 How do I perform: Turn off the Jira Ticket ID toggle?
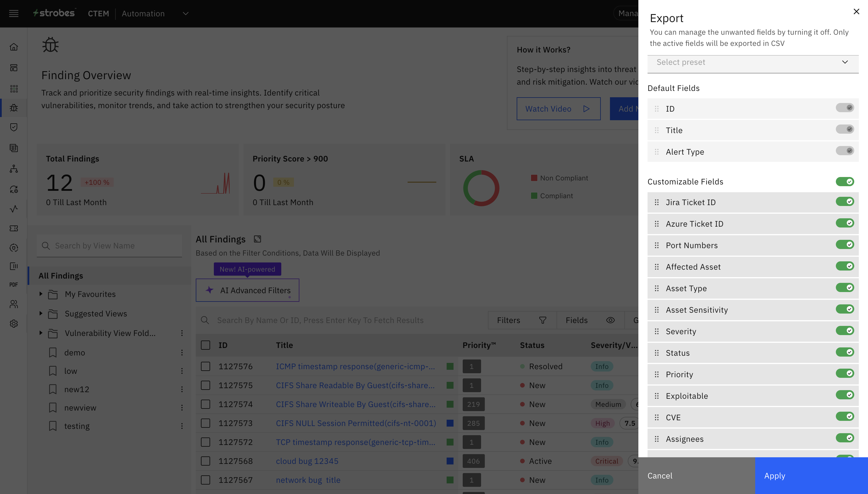(844, 202)
